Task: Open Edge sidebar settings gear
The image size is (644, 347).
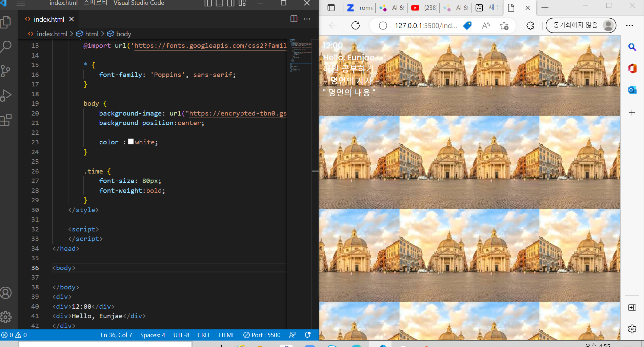Action: (632, 329)
